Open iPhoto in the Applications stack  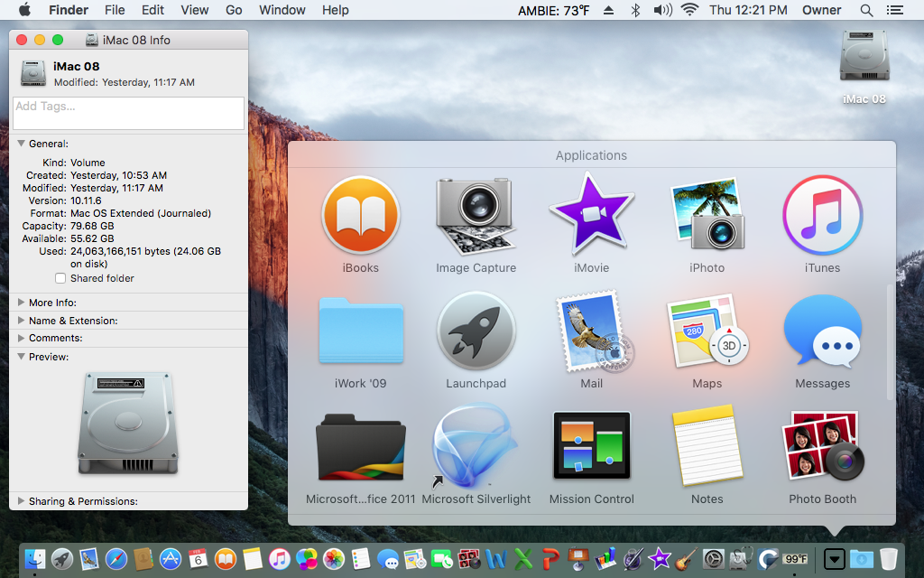click(707, 215)
